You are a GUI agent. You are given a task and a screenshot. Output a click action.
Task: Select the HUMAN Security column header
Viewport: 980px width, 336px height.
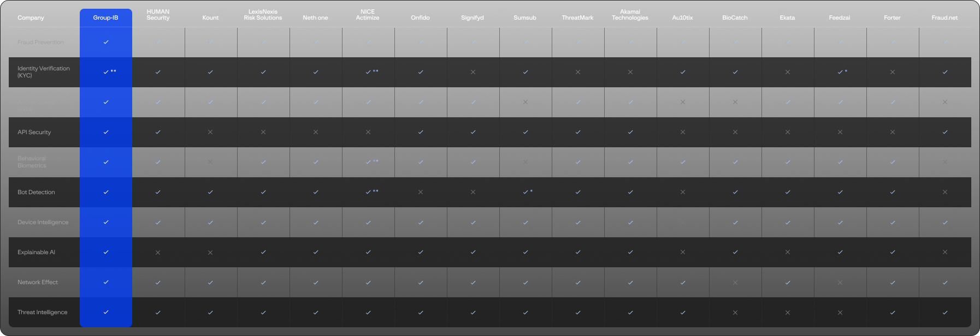point(158,15)
